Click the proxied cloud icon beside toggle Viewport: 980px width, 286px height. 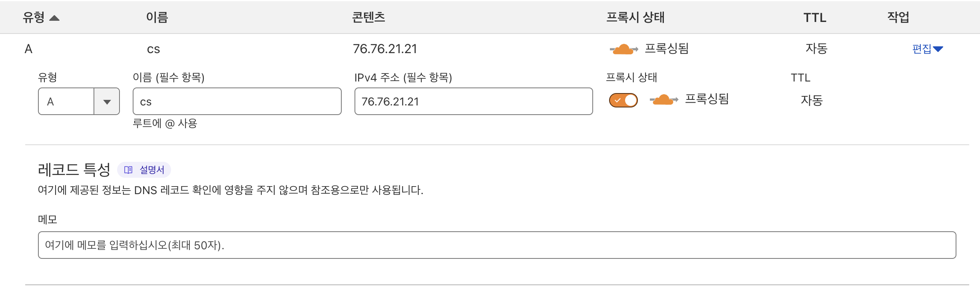pyautogui.click(x=664, y=99)
